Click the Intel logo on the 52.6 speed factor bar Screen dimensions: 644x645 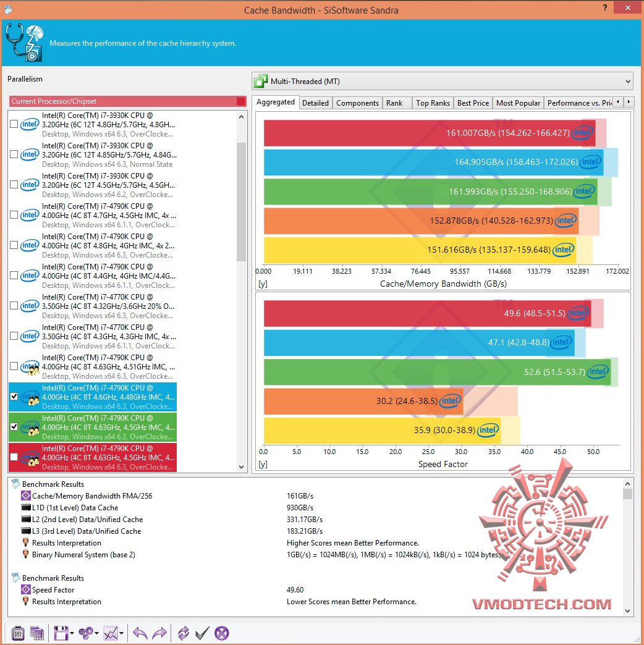pyautogui.click(x=598, y=372)
